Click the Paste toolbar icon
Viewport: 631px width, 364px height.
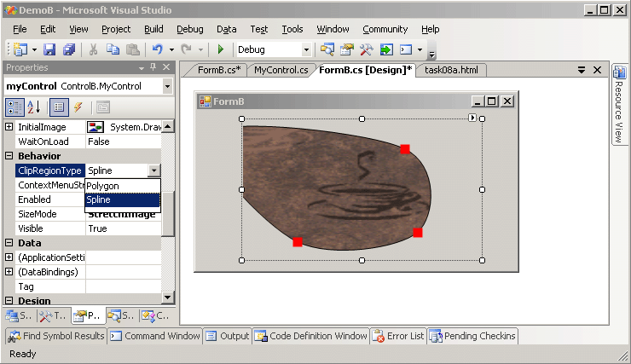133,49
